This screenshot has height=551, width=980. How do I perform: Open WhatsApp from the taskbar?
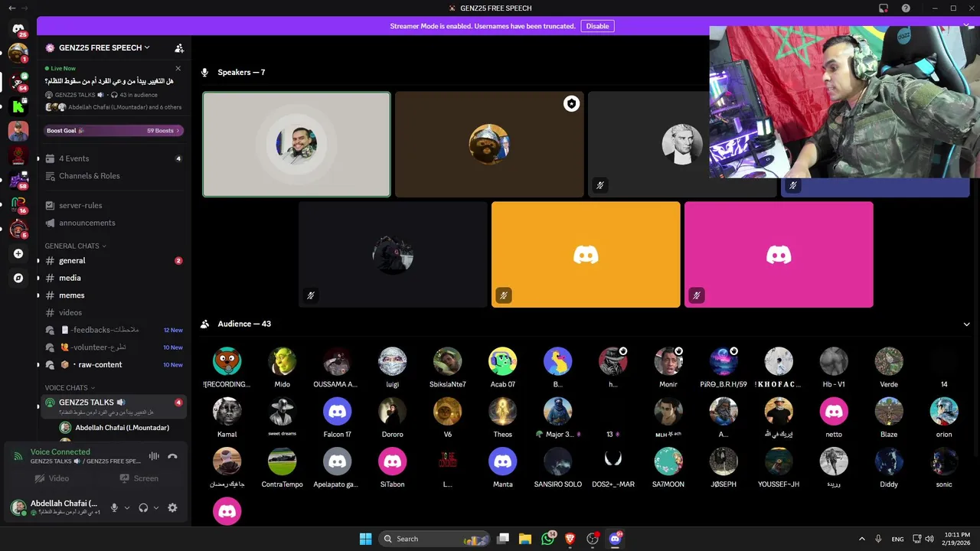pos(547,539)
